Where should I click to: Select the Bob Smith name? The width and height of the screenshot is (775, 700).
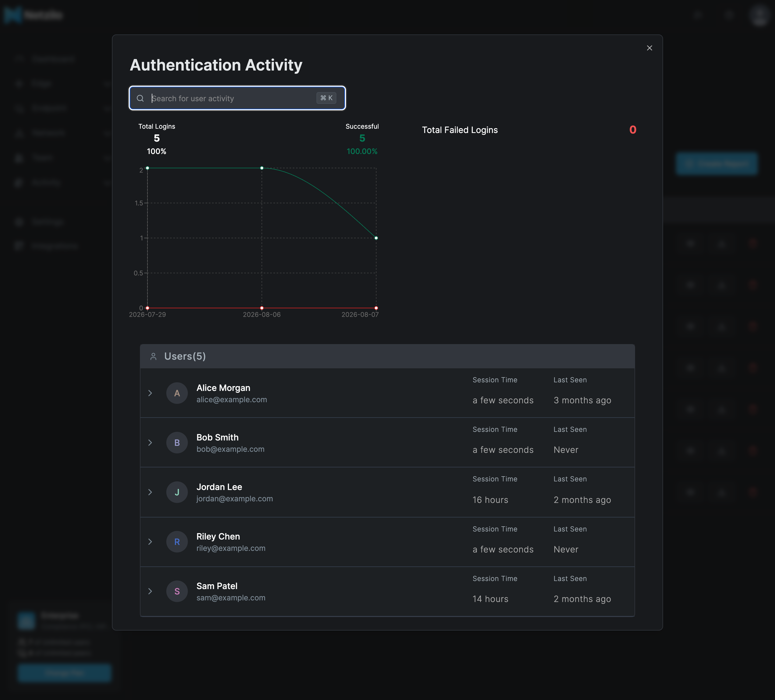[218, 437]
